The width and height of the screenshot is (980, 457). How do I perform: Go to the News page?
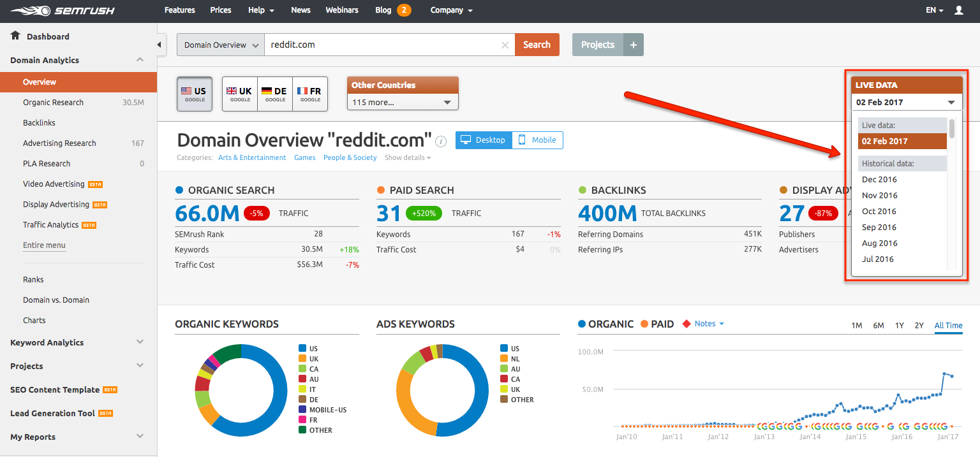pyautogui.click(x=301, y=10)
